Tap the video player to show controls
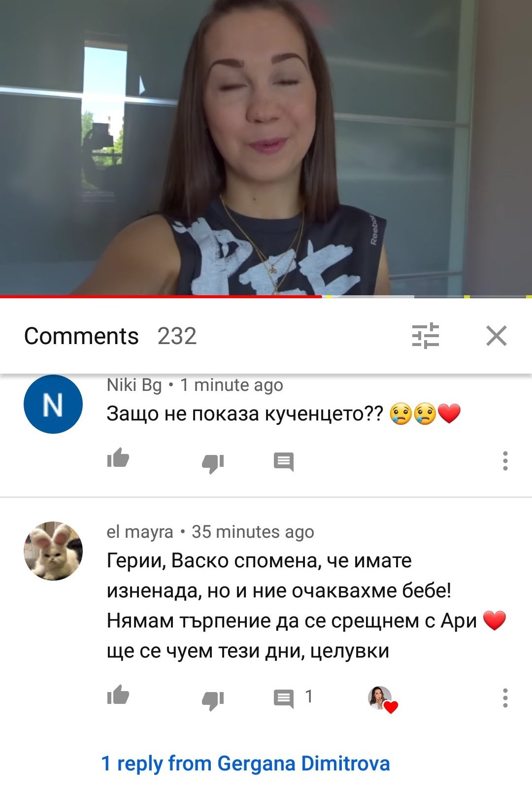This screenshot has height=801, width=532. tap(266, 147)
